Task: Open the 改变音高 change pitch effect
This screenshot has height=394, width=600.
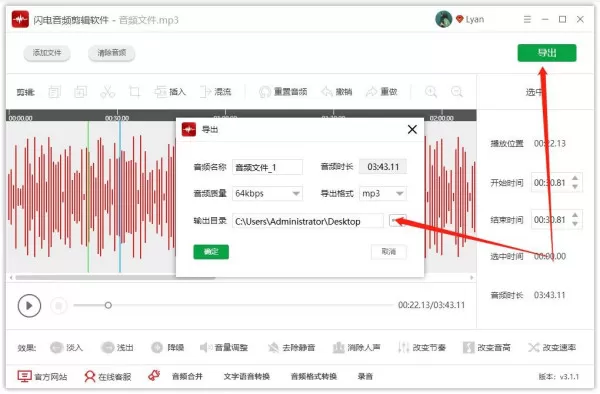Action: [x=487, y=347]
